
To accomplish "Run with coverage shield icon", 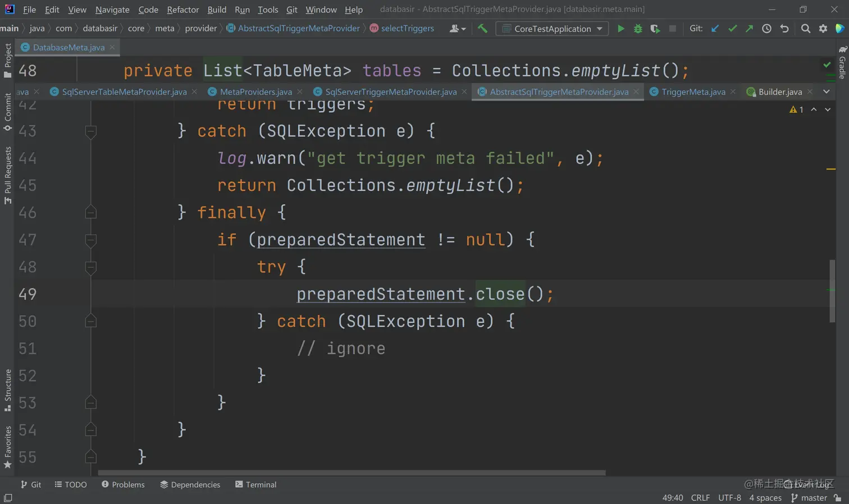I will tap(655, 29).
